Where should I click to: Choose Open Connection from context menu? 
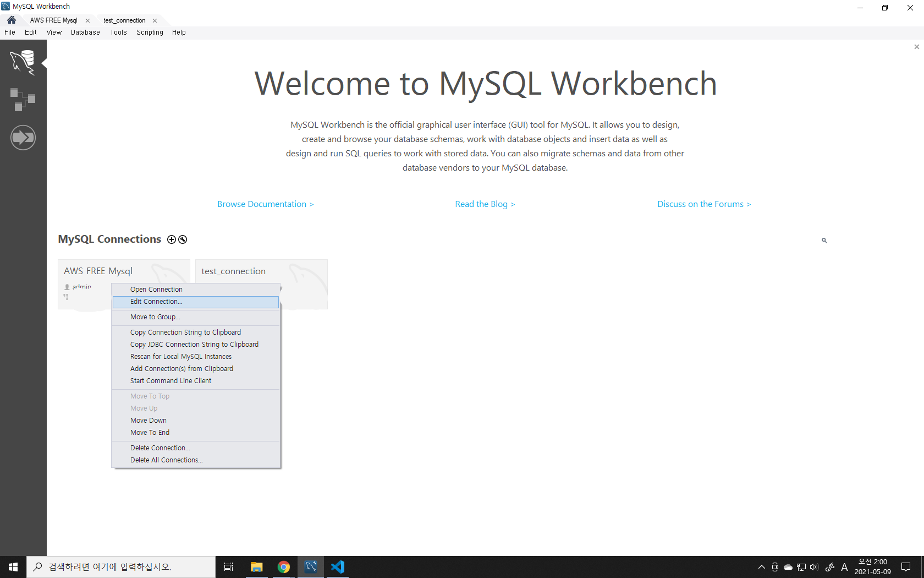coord(196,290)
